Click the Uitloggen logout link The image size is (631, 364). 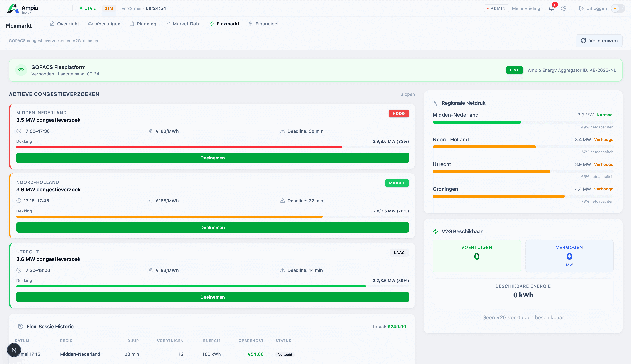[x=593, y=8]
